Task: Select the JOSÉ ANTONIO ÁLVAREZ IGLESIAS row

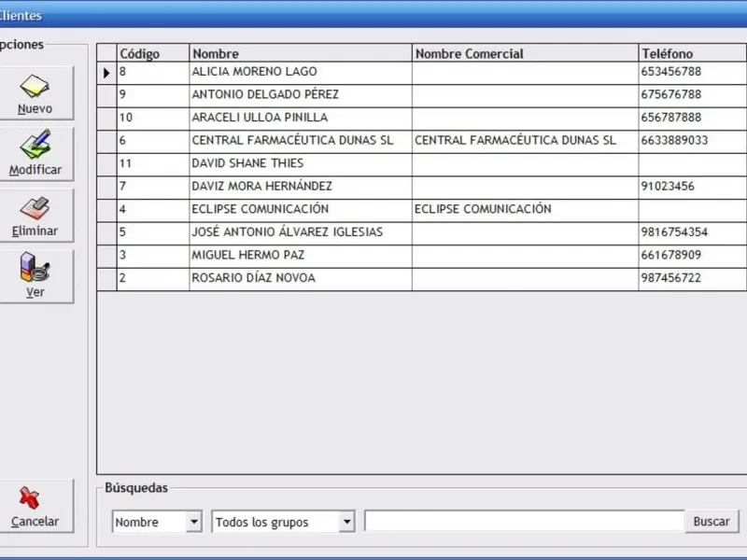Action: coord(422,233)
